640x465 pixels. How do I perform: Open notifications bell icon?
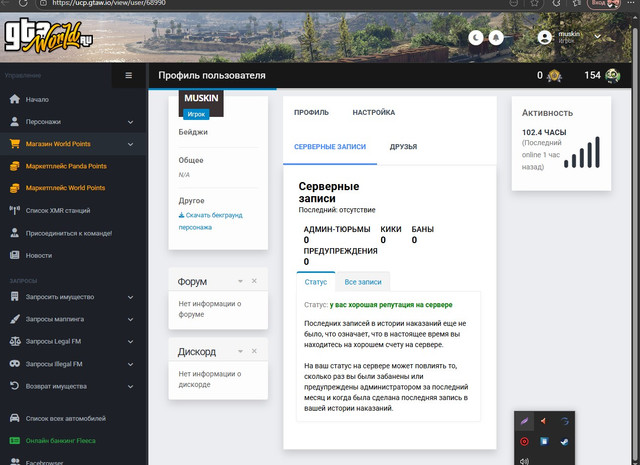click(x=496, y=38)
